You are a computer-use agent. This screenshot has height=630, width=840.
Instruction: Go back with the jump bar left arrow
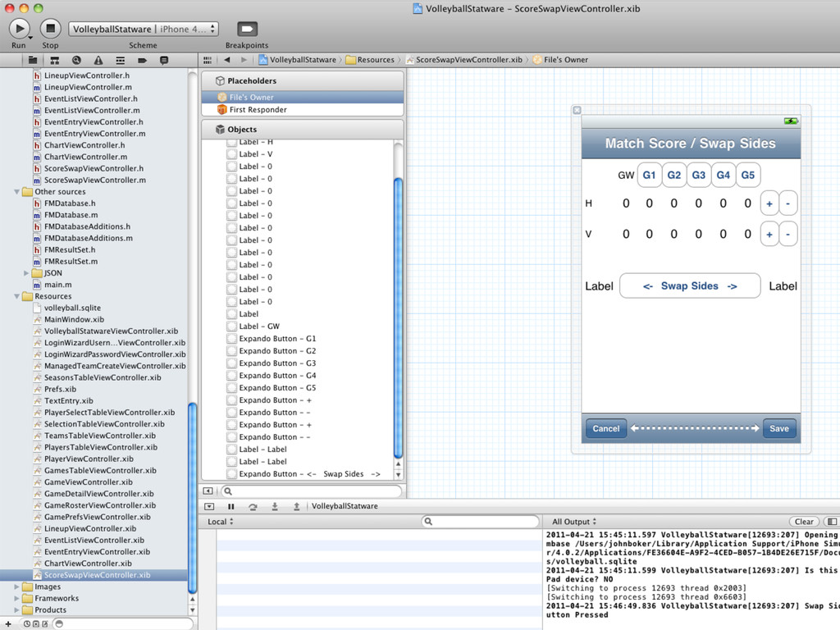227,60
